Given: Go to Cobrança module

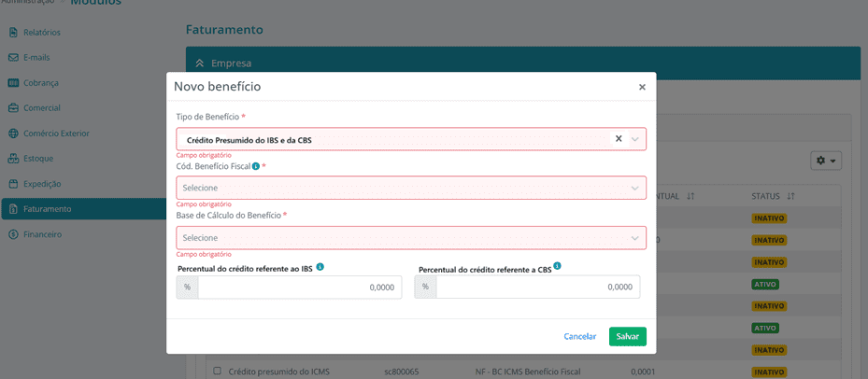Looking at the screenshot, I should coord(41,82).
